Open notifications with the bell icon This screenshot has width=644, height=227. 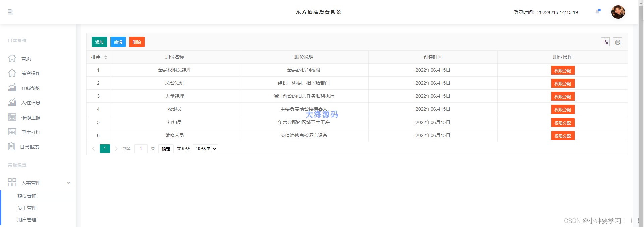tap(598, 12)
